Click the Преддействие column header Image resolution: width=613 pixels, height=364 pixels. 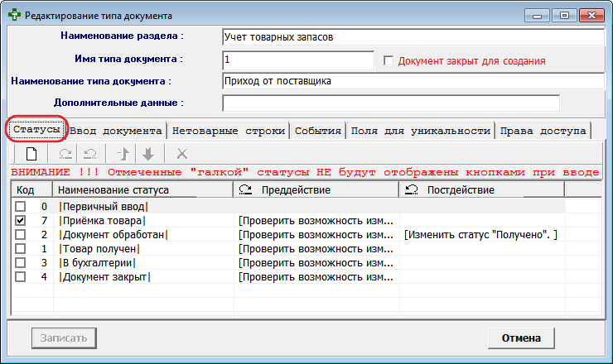click(316, 189)
